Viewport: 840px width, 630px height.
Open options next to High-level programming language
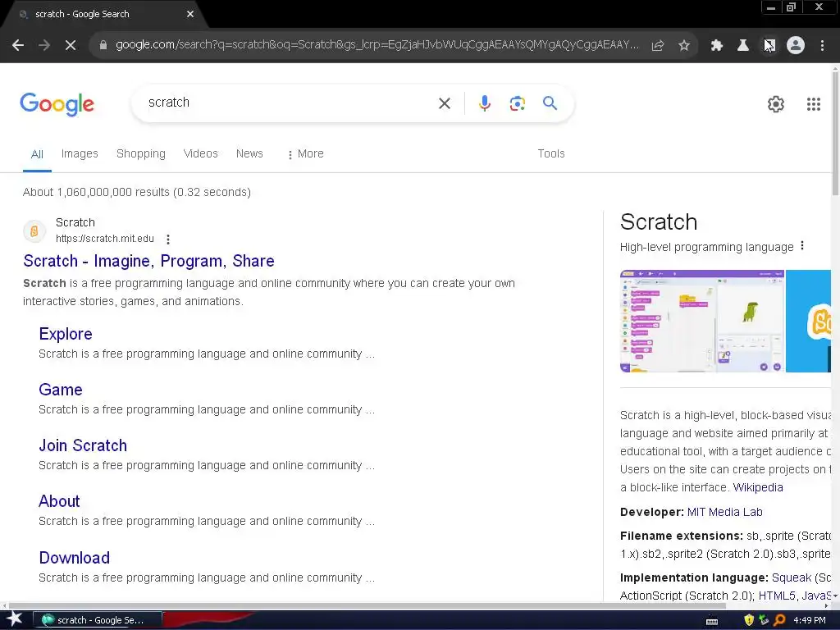pyautogui.click(x=802, y=246)
